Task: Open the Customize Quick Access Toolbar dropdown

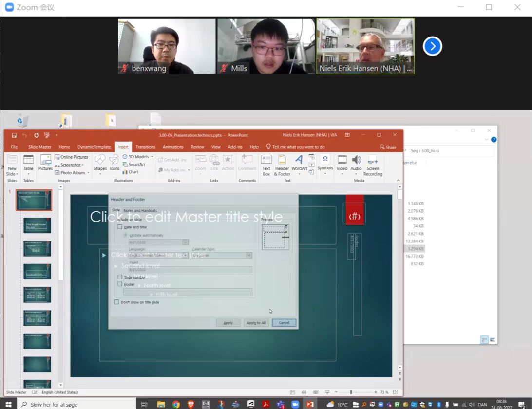Action: point(57,135)
